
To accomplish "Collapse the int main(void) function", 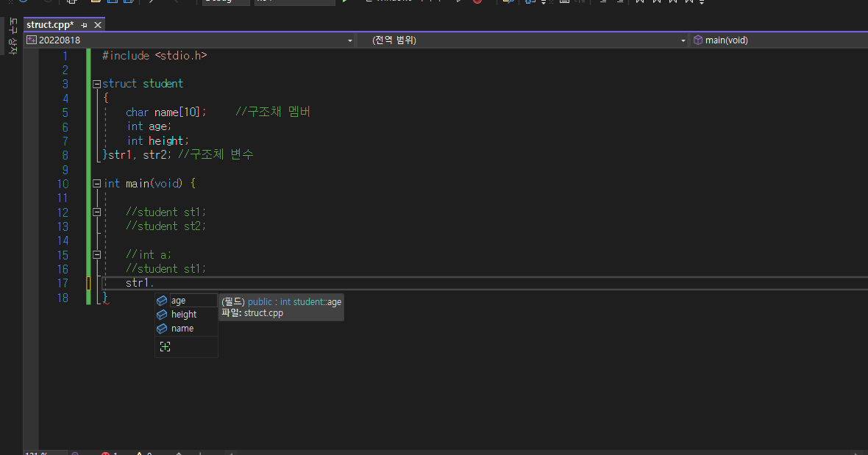I will pyautogui.click(x=97, y=184).
